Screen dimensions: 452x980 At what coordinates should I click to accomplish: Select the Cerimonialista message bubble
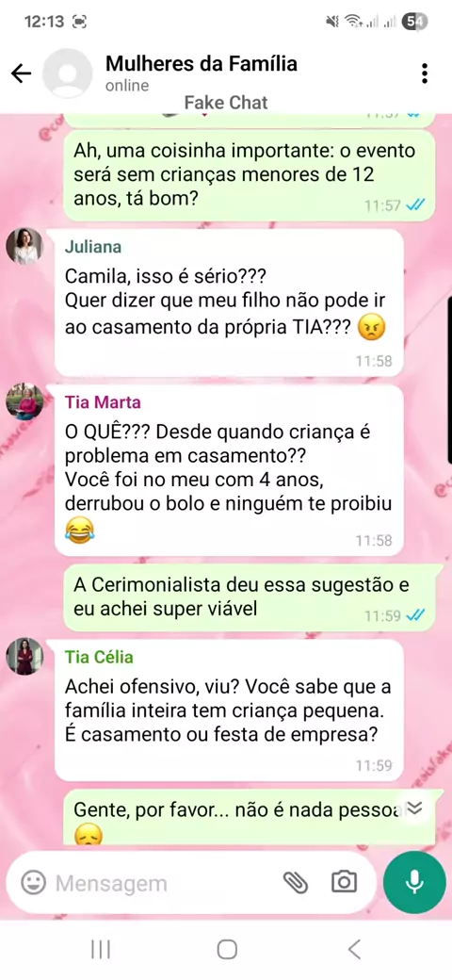tap(249, 596)
